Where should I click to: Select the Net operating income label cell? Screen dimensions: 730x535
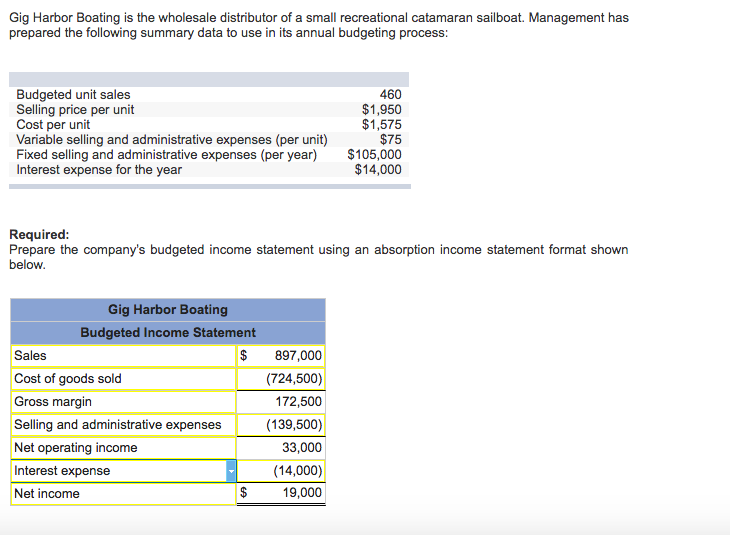click(123, 447)
